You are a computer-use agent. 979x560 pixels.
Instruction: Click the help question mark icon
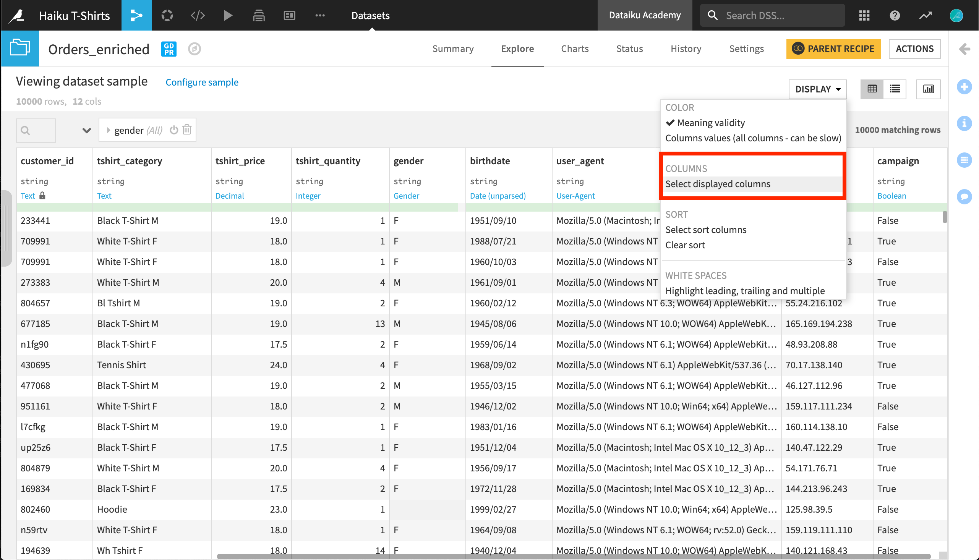click(895, 15)
